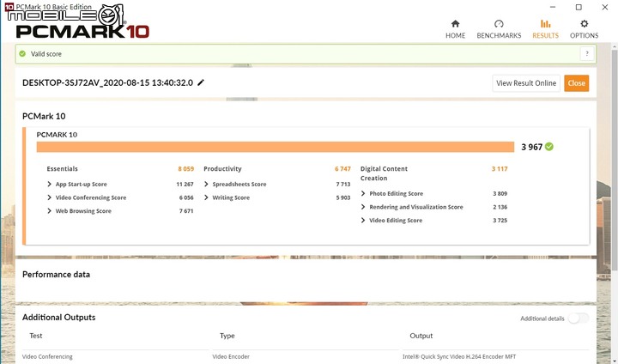Click the Digital Content Creation score 3 117

point(500,169)
